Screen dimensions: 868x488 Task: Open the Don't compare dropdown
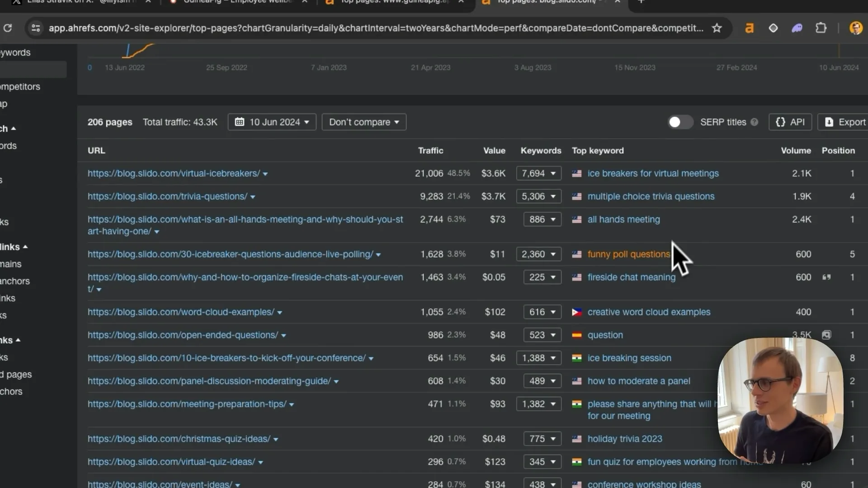coord(364,122)
